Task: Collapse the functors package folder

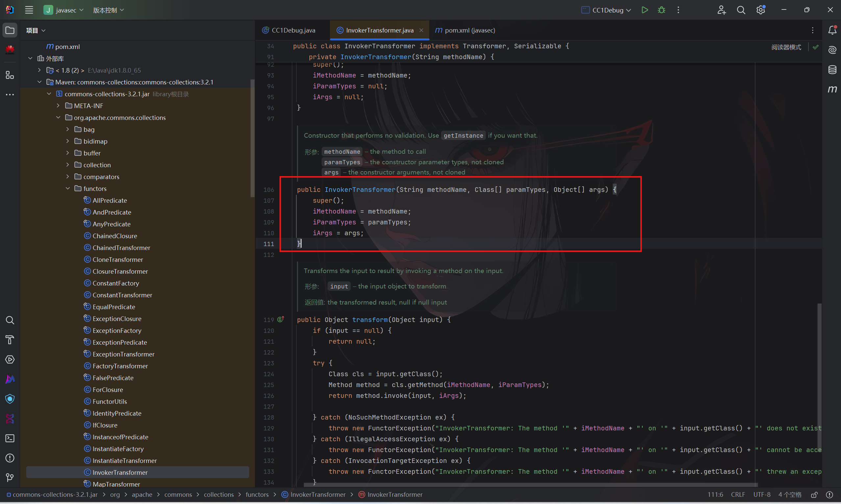Action: pyautogui.click(x=68, y=189)
